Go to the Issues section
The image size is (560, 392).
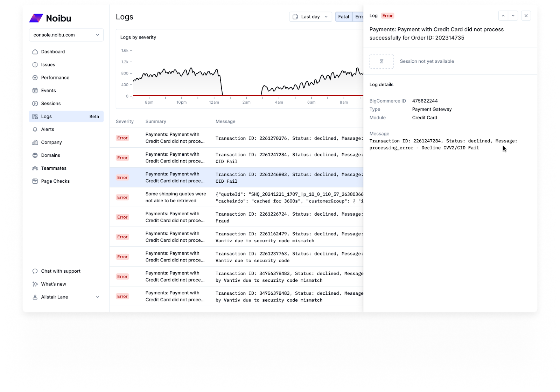tap(66, 65)
